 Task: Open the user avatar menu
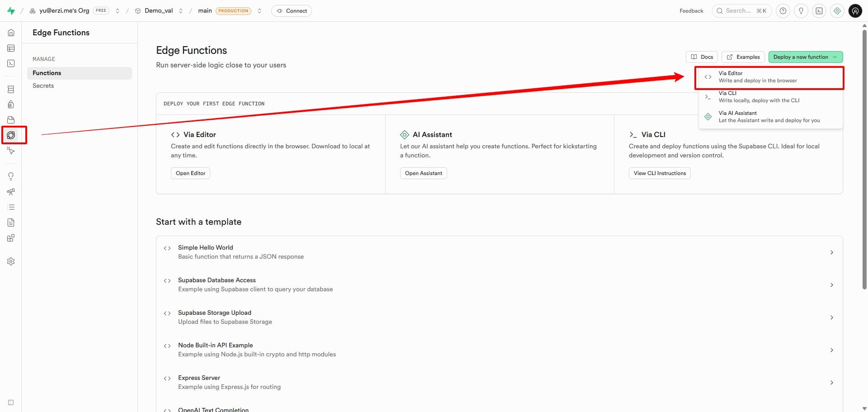coord(855,11)
